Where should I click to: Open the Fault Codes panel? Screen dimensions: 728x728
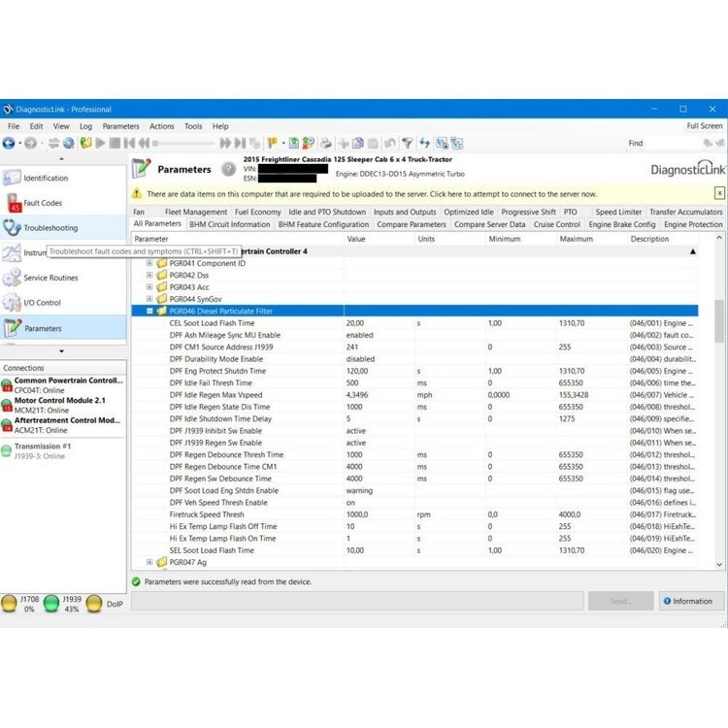(x=43, y=203)
